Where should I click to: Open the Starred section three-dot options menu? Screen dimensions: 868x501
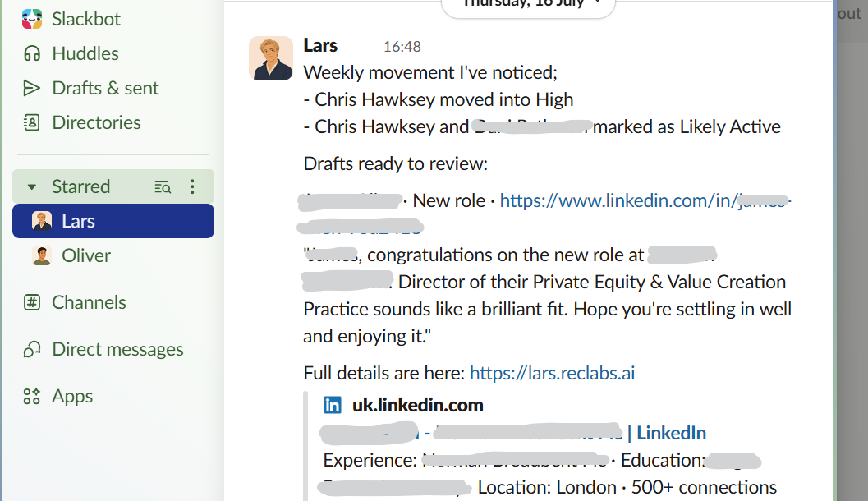coord(192,186)
